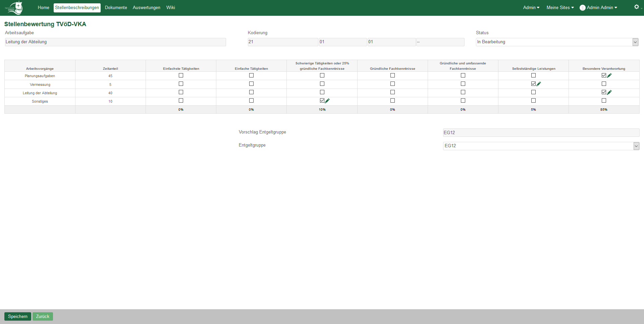
Task: Click the Arbeitsaufgabe input field
Action: [115, 42]
